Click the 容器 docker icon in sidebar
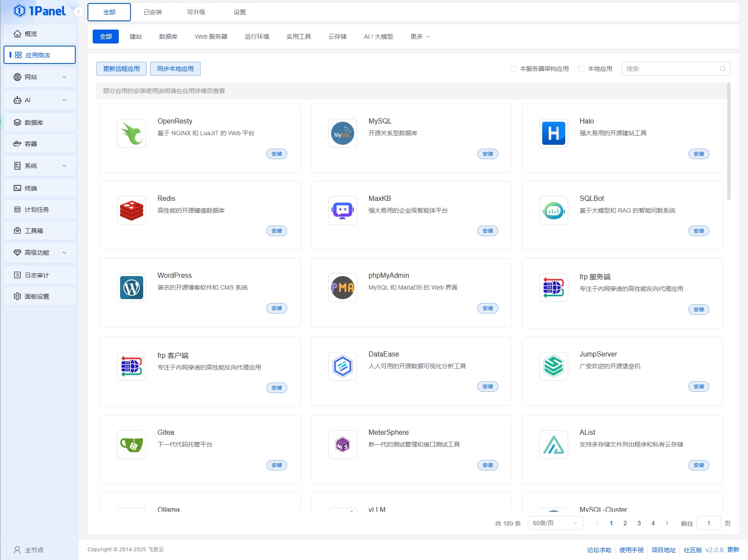748x560 pixels. (17, 143)
